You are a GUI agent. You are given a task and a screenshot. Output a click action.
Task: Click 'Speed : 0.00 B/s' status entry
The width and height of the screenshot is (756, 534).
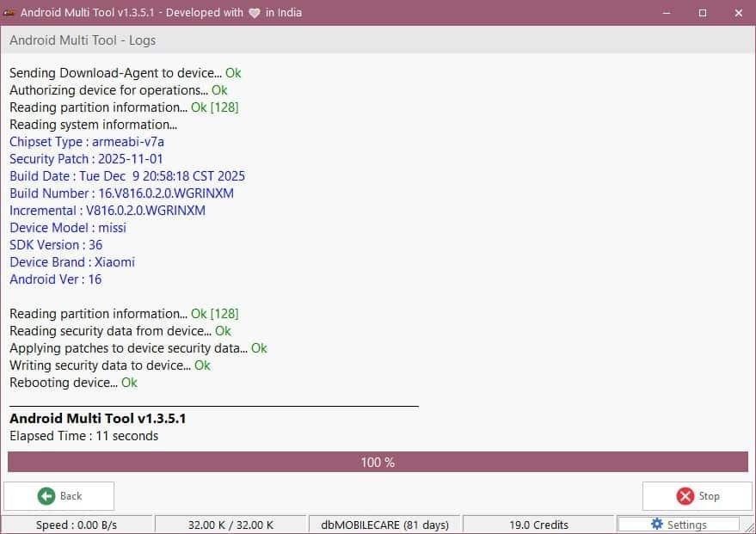coord(77,525)
